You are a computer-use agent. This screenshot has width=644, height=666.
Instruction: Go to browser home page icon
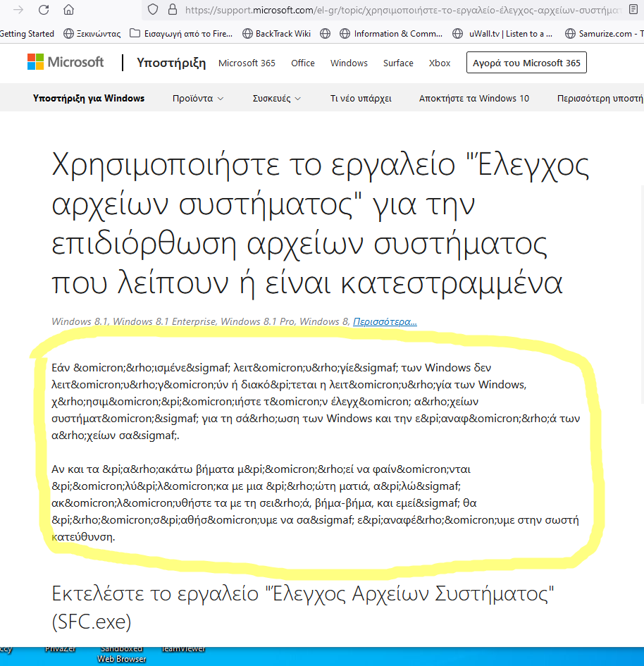coord(68,10)
